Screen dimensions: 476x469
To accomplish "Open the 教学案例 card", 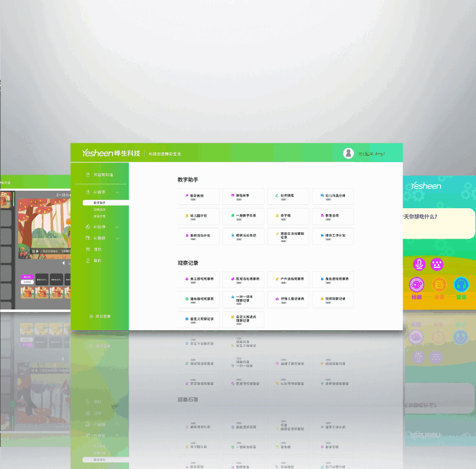I will 198,196.
